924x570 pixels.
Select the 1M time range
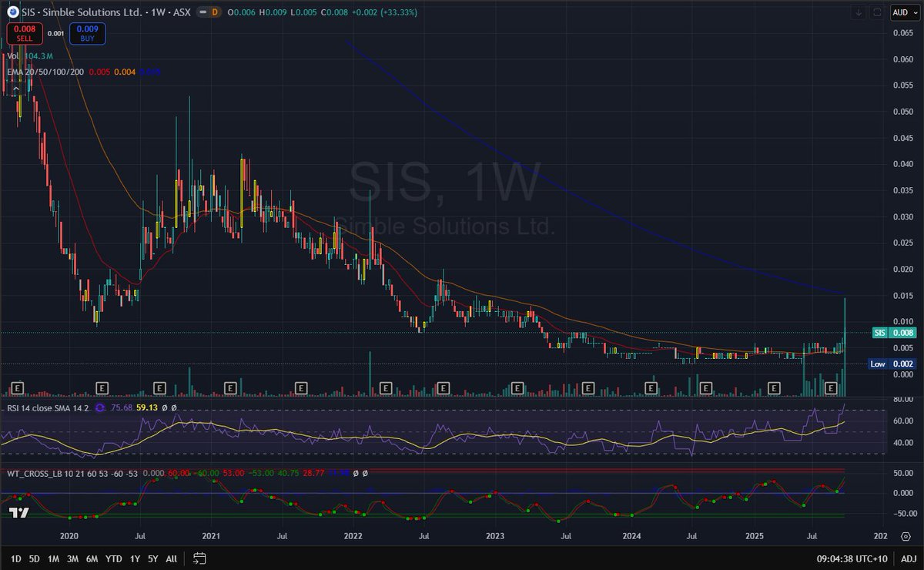pos(54,558)
